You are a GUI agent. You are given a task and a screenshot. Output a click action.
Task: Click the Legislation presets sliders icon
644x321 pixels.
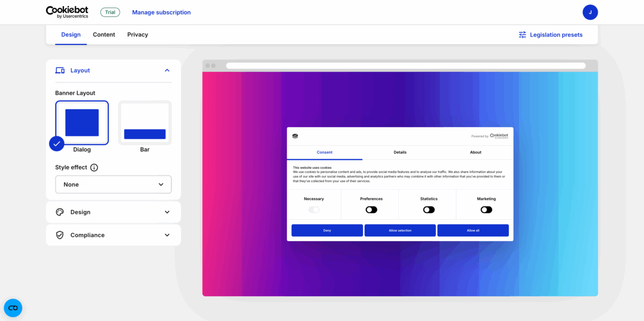point(522,35)
